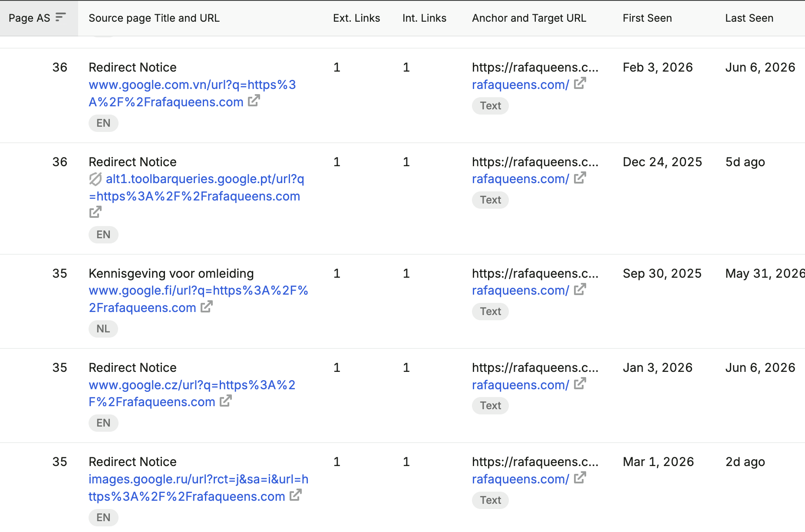Open alt1.toolbarqueries.google.pt source link
The height and width of the screenshot is (532, 805).
click(x=196, y=187)
